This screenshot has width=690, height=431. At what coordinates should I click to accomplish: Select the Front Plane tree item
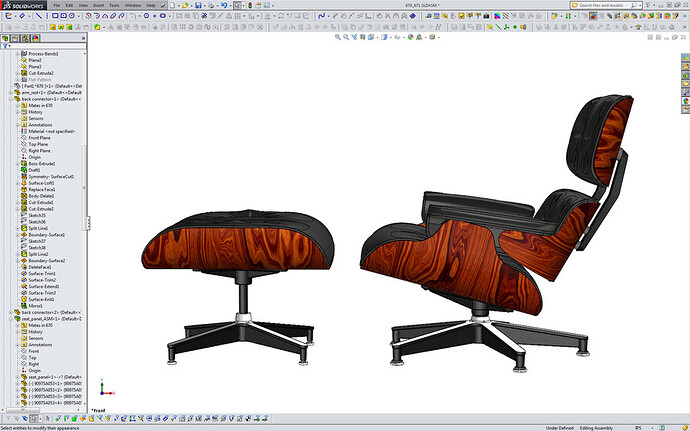point(40,138)
